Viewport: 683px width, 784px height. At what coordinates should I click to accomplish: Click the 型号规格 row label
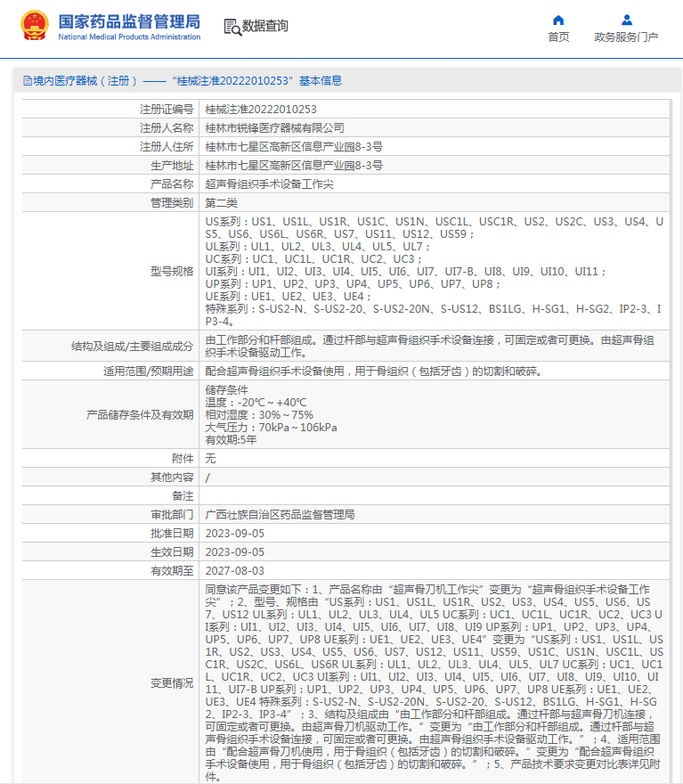click(x=172, y=272)
